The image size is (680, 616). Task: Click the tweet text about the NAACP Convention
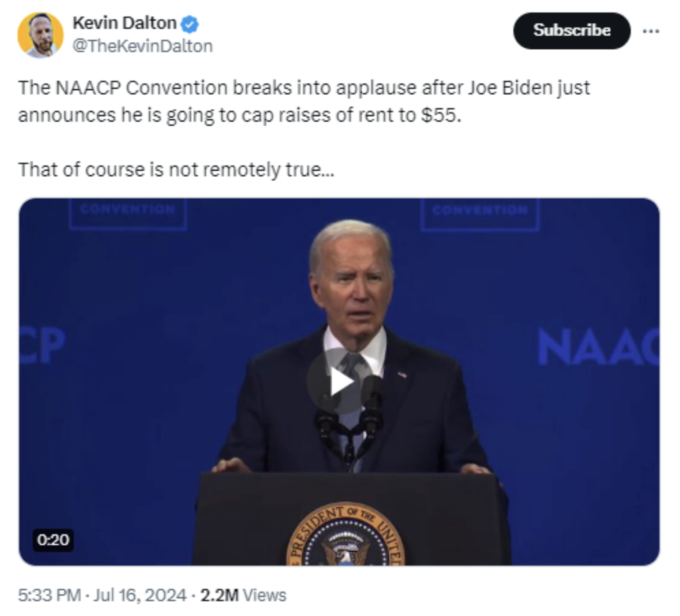click(304, 102)
